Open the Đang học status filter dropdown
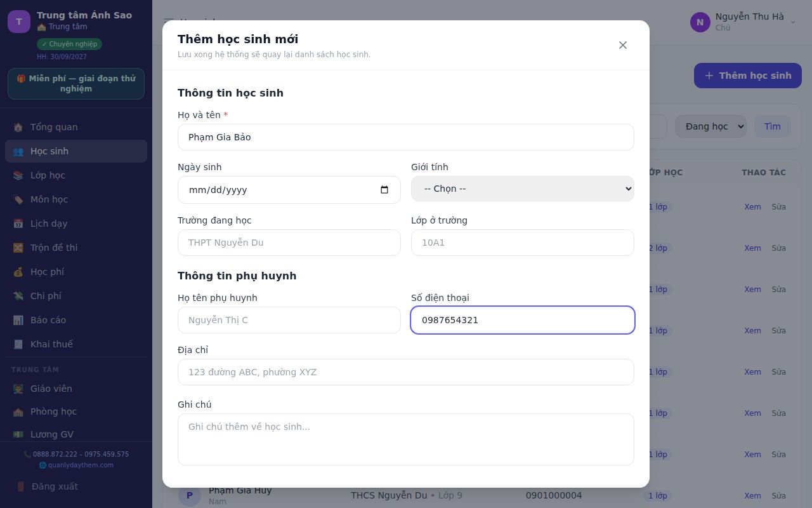This screenshot has width=812, height=508. (x=710, y=126)
